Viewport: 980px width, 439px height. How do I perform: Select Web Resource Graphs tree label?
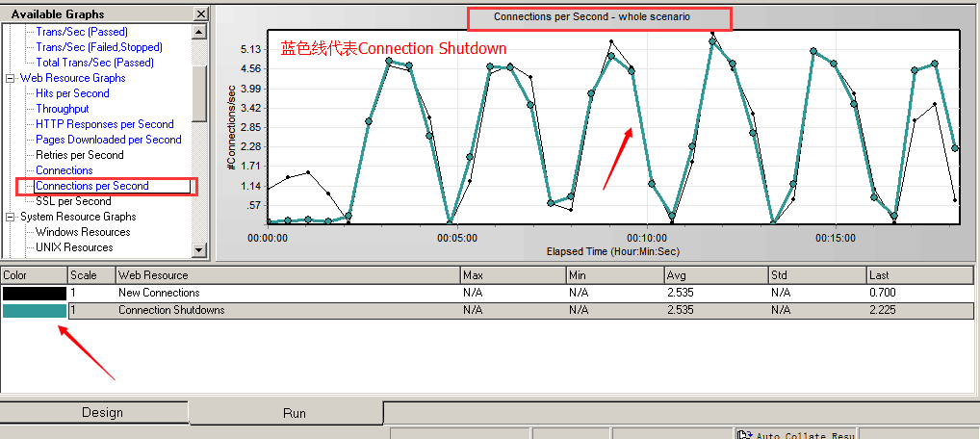pyautogui.click(x=72, y=78)
